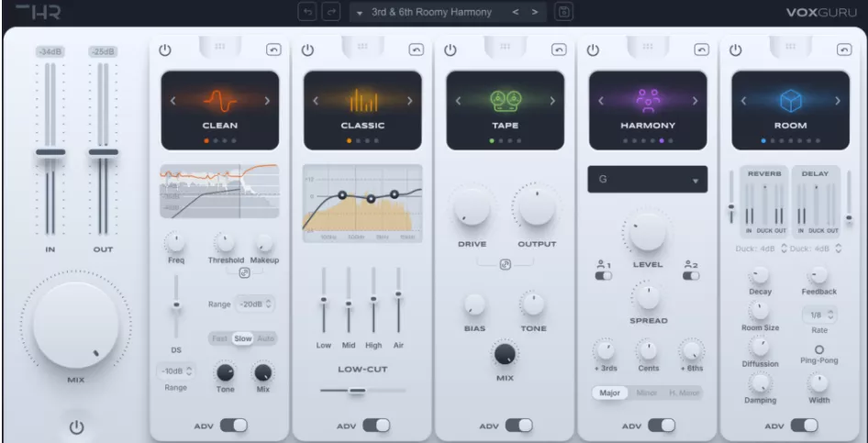The width and height of the screenshot is (868, 443).
Task: Toggle the ADV switch in the ROOM module
Action: pyautogui.click(x=805, y=426)
